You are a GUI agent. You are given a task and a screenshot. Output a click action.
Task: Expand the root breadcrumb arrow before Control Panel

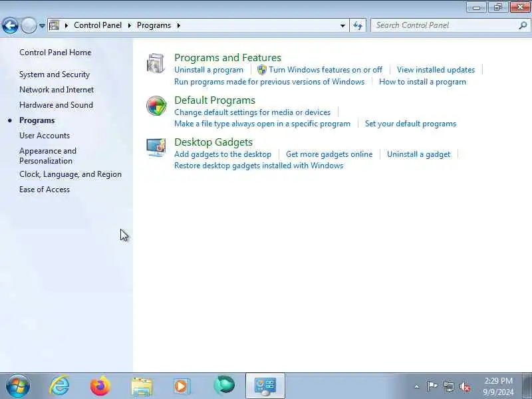[66, 25]
